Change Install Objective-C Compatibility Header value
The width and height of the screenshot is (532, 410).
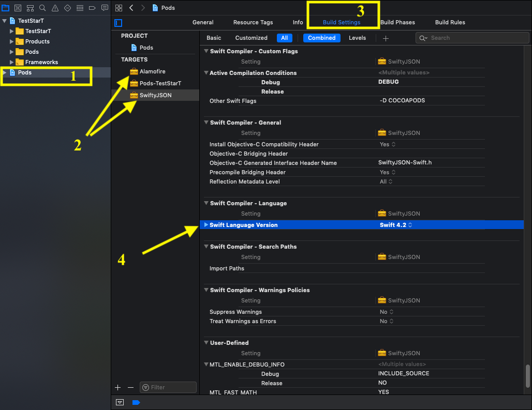(x=388, y=144)
